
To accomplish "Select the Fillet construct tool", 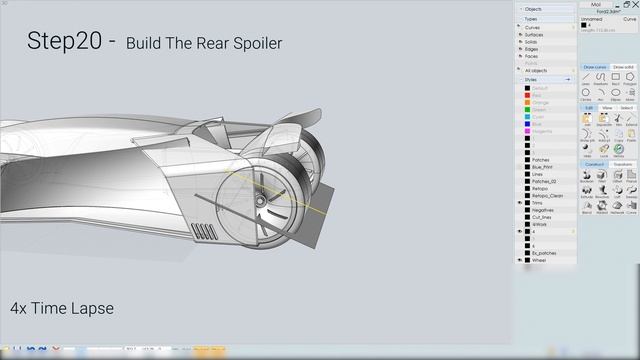I will [602, 176].
